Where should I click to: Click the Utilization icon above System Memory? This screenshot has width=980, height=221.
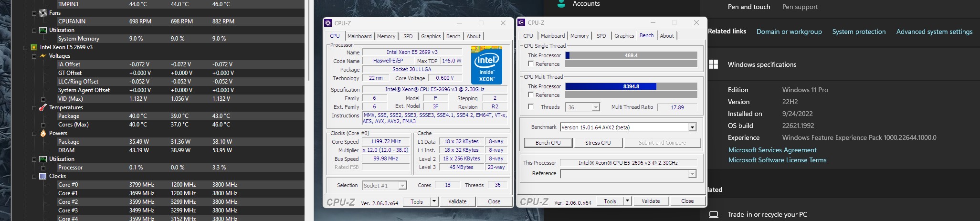coord(43,30)
